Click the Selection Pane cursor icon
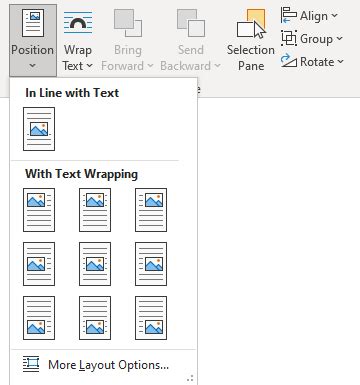Screen dimensions: 360x385 click(251, 23)
